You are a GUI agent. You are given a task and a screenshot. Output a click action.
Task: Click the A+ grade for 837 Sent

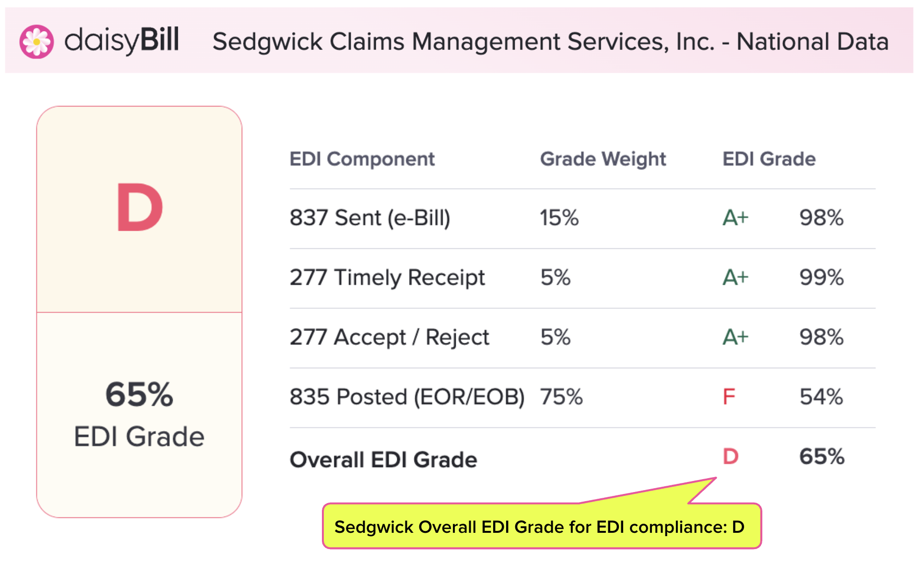point(735,218)
